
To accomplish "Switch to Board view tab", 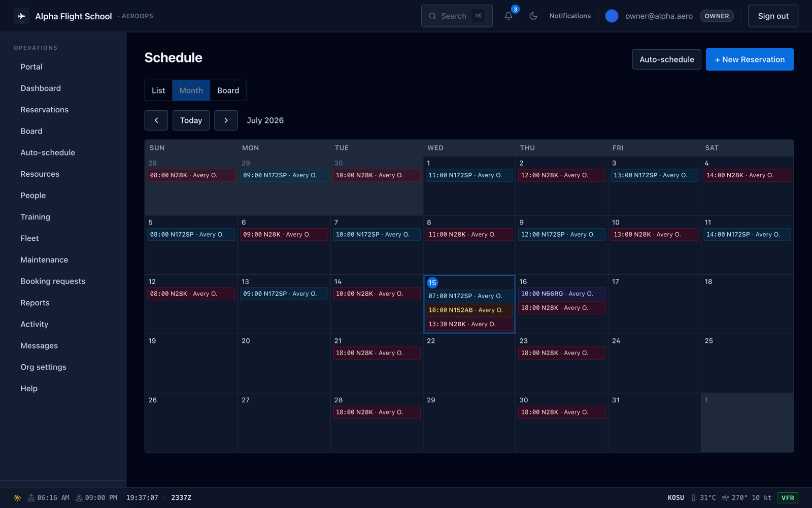I will [228, 90].
